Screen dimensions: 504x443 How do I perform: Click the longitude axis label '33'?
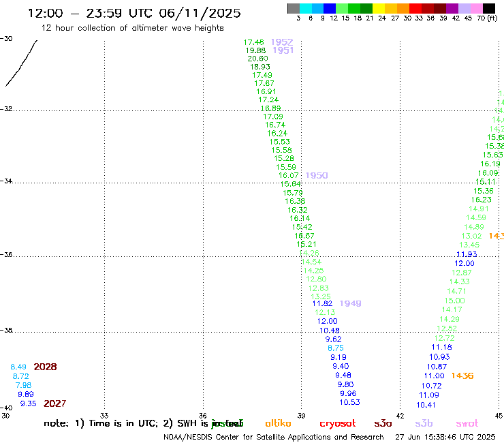(x=104, y=415)
